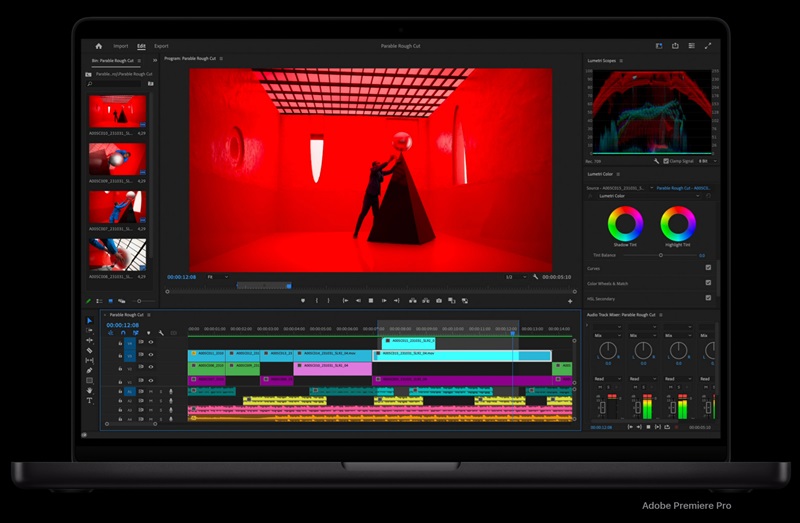Stop playback in Program monitor
The height and width of the screenshot is (523, 800).
pos(371,301)
